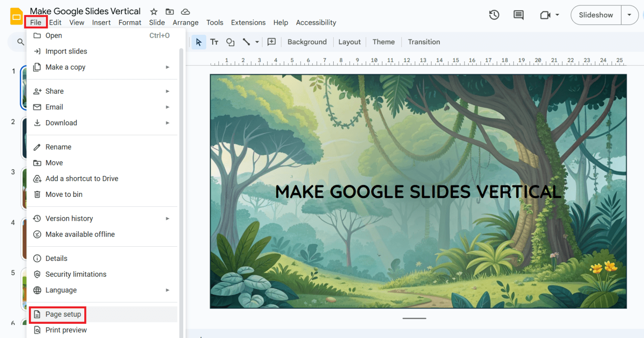This screenshot has height=338, width=644.
Task: Open version history via the clock icon
Action: (494, 15)
